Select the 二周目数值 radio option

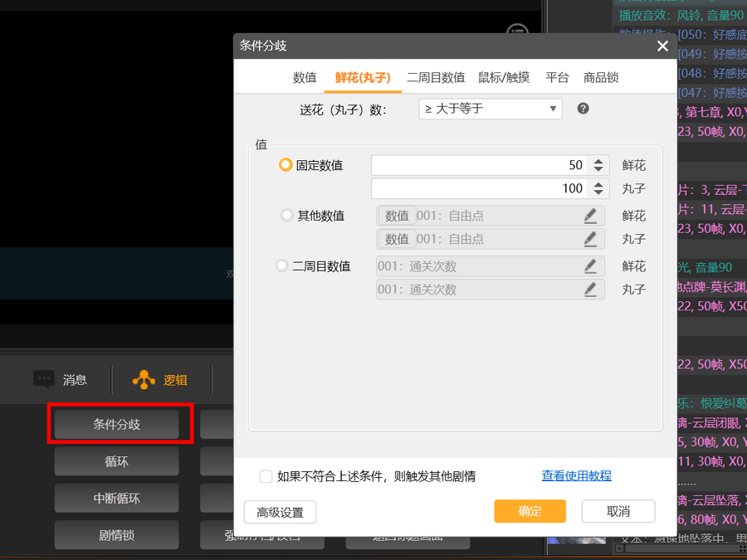(282, 266)
